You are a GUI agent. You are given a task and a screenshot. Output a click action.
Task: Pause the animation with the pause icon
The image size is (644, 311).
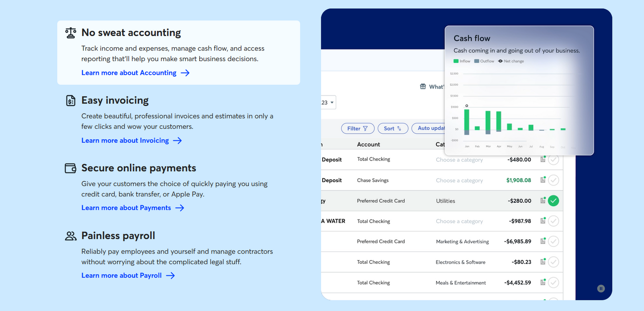click(601, 288)
